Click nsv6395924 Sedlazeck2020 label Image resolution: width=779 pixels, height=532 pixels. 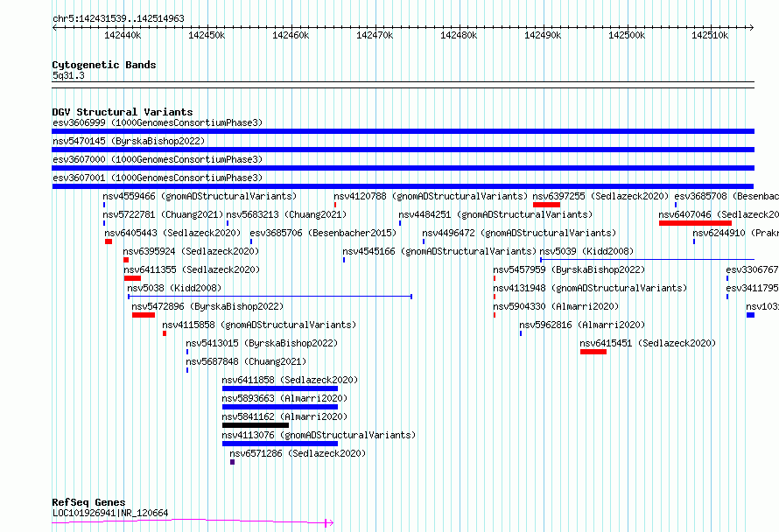click(192, 251)
